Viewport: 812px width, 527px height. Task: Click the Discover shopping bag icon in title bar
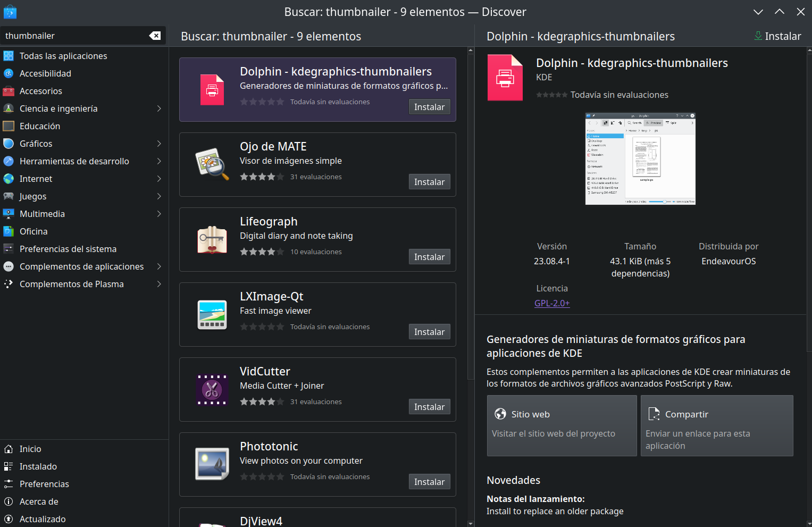click(x=10, y=12)
